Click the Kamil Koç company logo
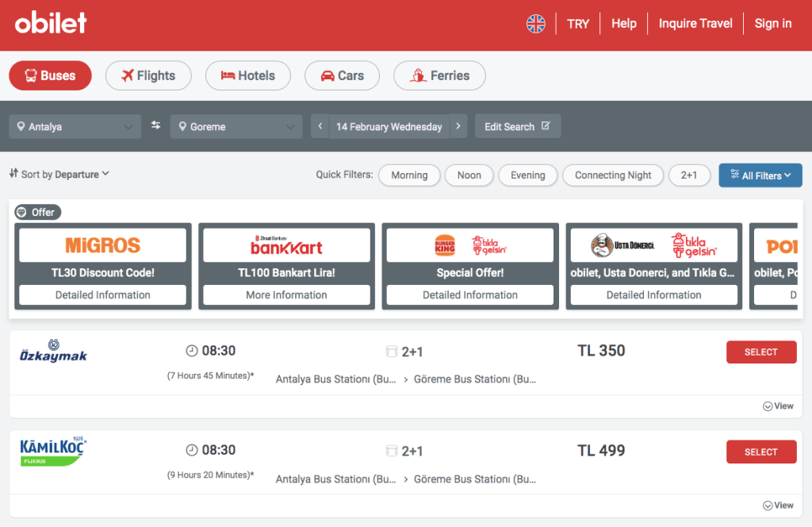The height and width of the screenshot is (527, 812). tap(53, 451)
